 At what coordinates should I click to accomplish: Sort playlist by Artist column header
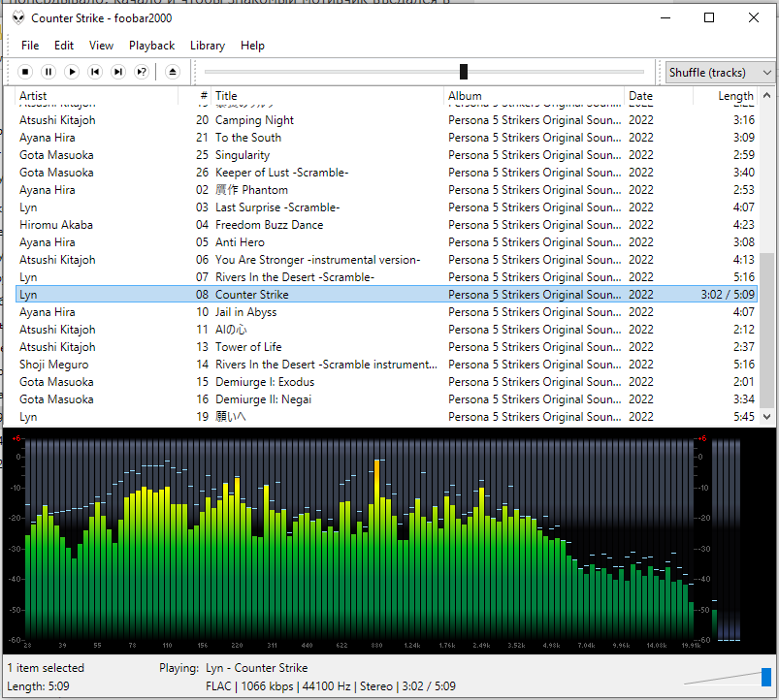point(97,96)
